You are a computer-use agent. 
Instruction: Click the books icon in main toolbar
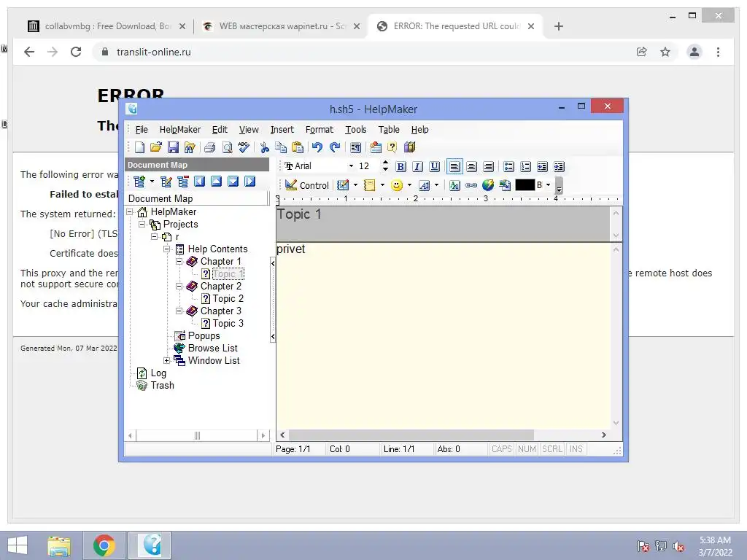point(410,147)
